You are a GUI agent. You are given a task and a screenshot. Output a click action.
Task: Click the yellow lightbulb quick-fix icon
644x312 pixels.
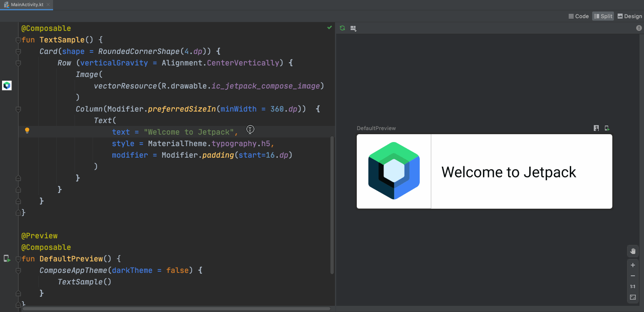[x=27, y=131]
